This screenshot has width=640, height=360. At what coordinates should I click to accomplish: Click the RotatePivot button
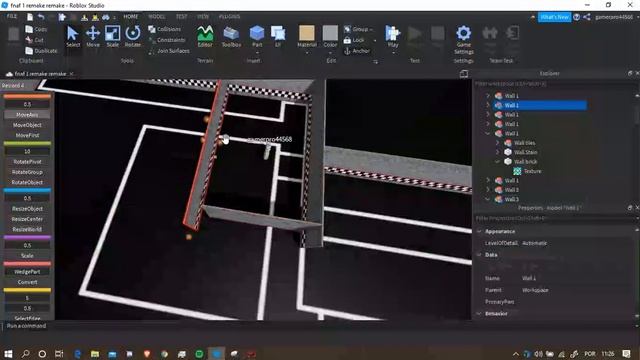tap(27, 162)
